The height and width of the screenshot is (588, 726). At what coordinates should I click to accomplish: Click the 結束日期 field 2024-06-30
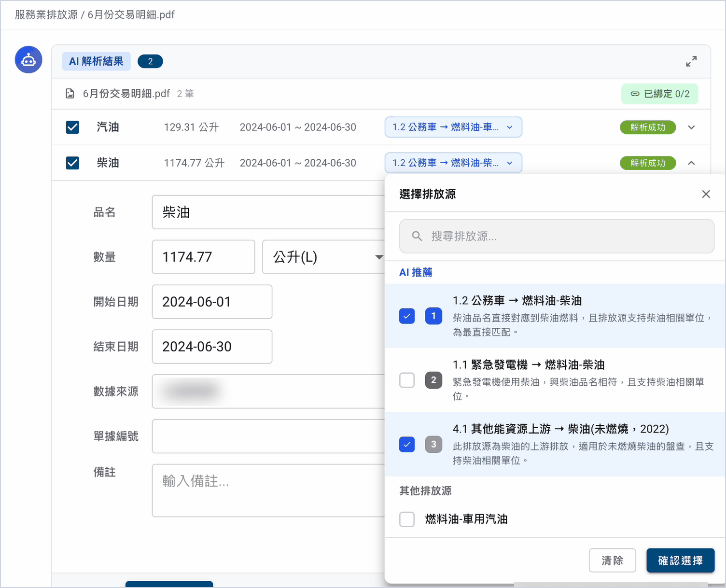tap(212, 347)
